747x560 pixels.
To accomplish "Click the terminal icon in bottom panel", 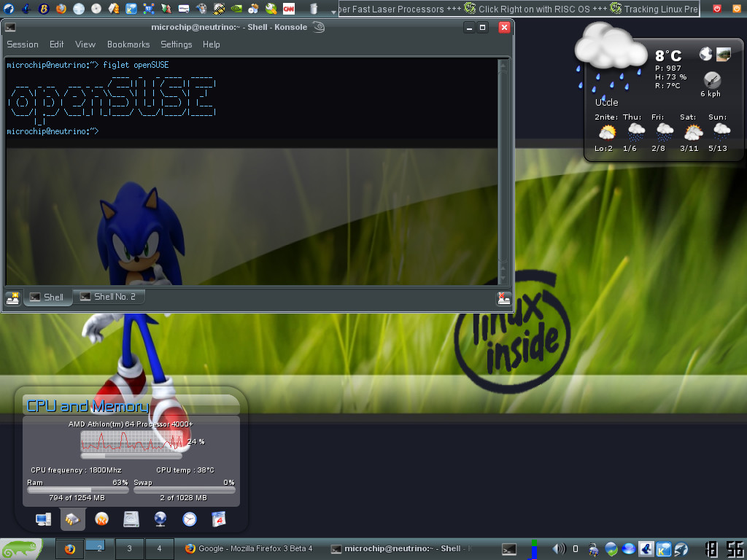I will tap(508, 549).
